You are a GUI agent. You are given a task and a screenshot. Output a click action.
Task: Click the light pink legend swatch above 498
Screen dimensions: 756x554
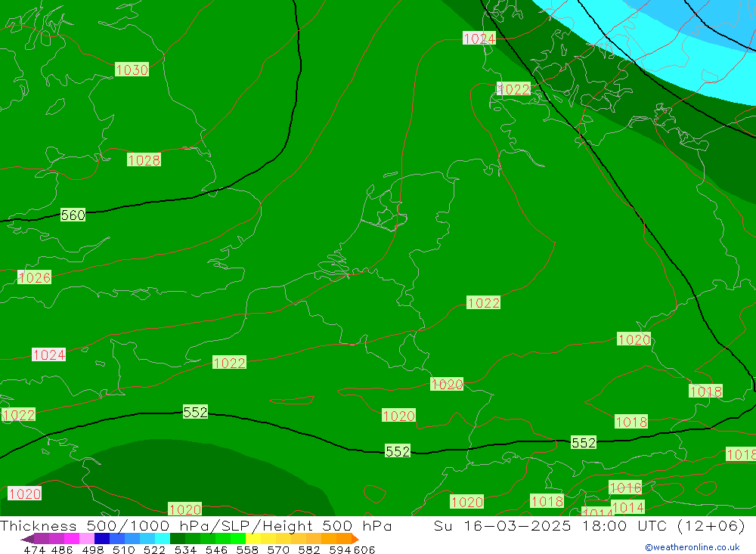pos(87,539)
